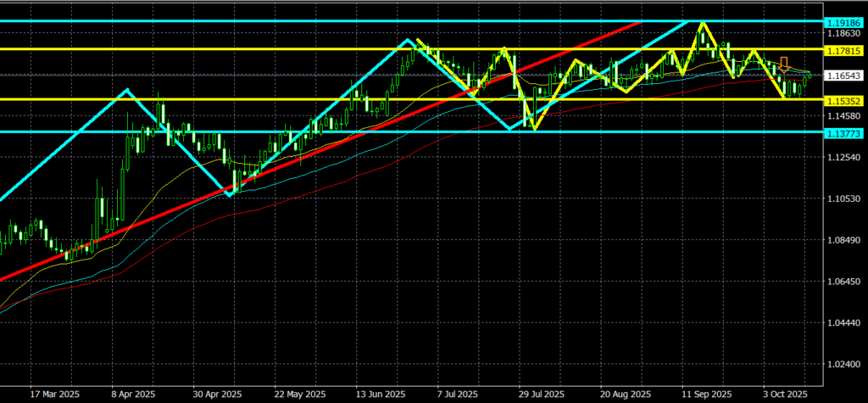Click the 1.02400 price scale value
868x403 pixels.
click(x=842, y=364)
